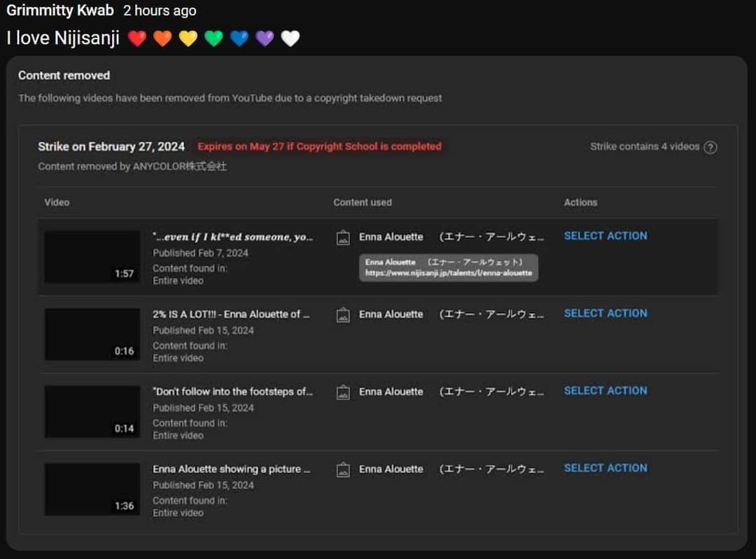Click the help icon beside 'Strike contains 4 videos'

pyautogui.click(x=710, y=147)
